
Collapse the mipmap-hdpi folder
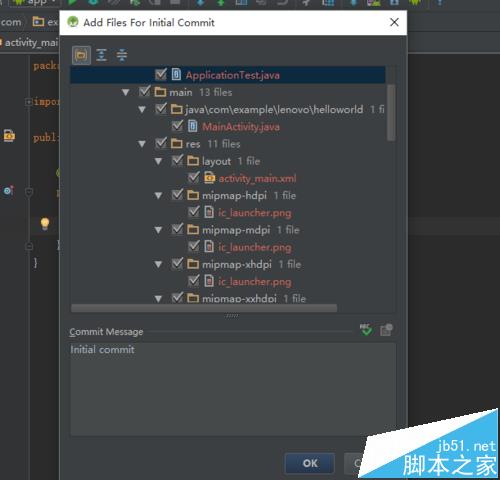(159, 196)
